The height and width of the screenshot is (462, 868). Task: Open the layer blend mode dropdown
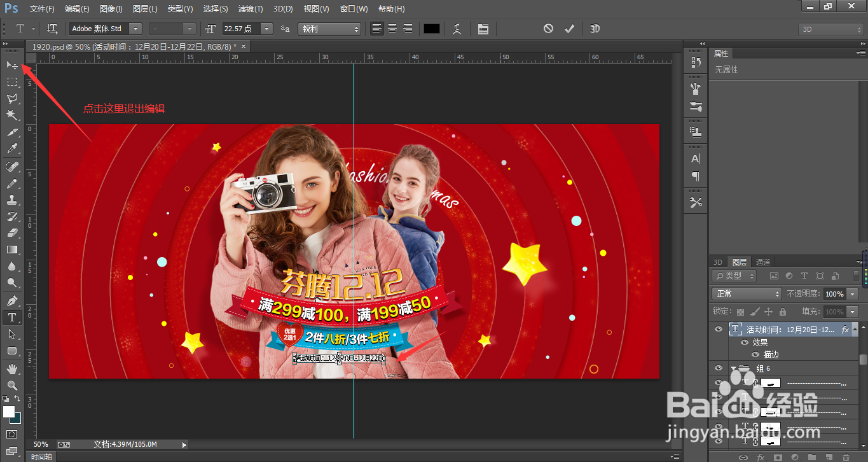click(747, 294)
